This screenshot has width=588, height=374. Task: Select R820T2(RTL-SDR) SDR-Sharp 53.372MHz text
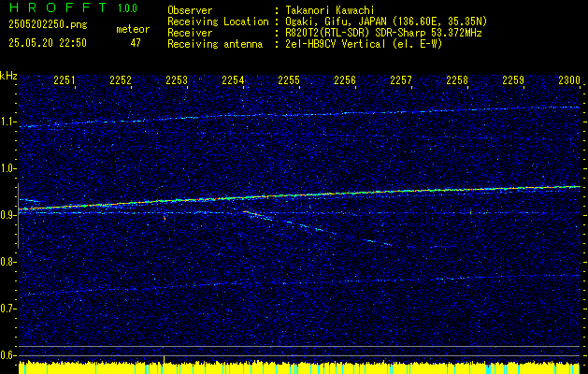[383, 33]
